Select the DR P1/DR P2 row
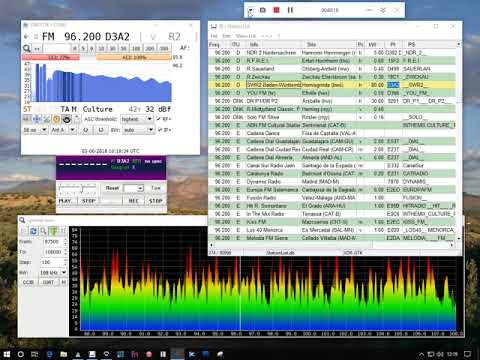 coord(332,101)
